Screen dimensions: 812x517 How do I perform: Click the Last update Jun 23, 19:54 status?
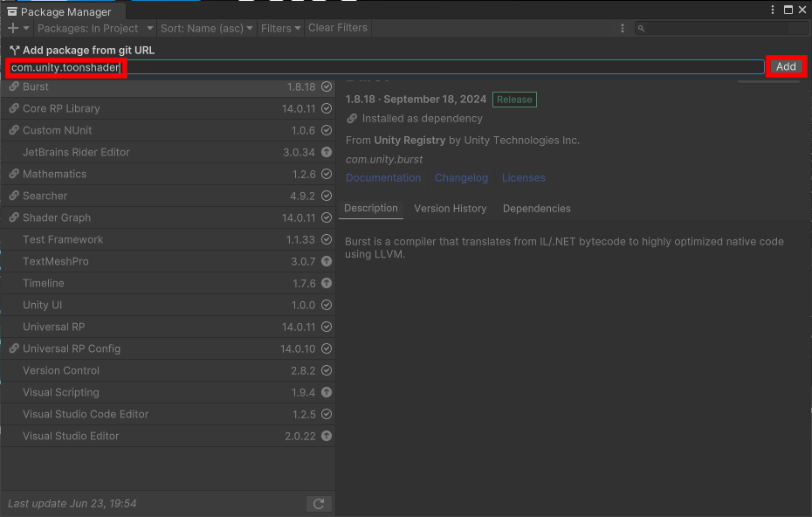pos(72,504)
